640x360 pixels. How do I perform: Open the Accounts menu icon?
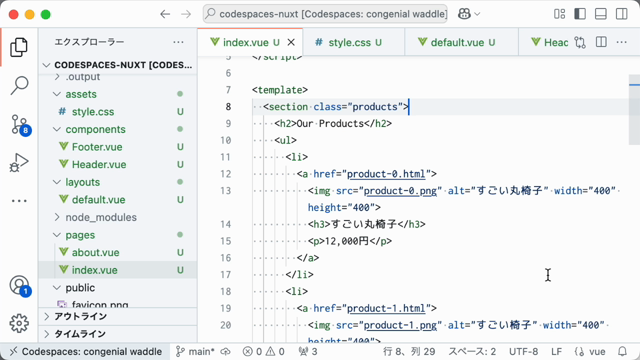[20, 285]
